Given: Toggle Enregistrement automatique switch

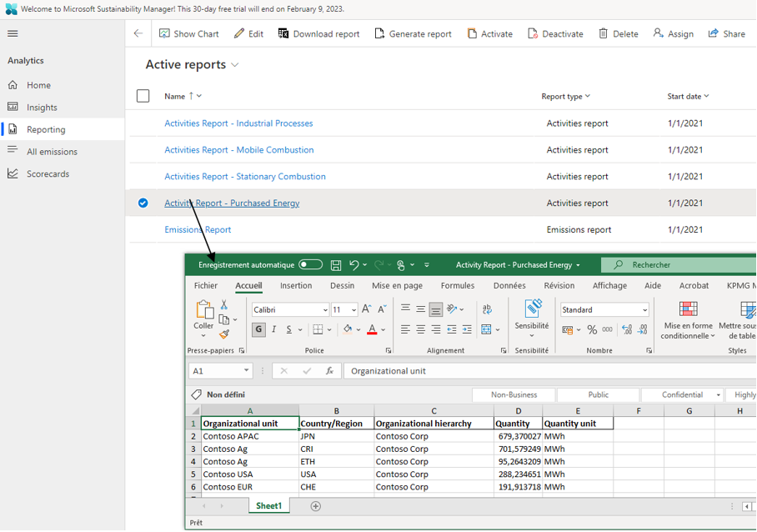Looking at the screenshot, I should pyautogui.click(x=310, y=264).
